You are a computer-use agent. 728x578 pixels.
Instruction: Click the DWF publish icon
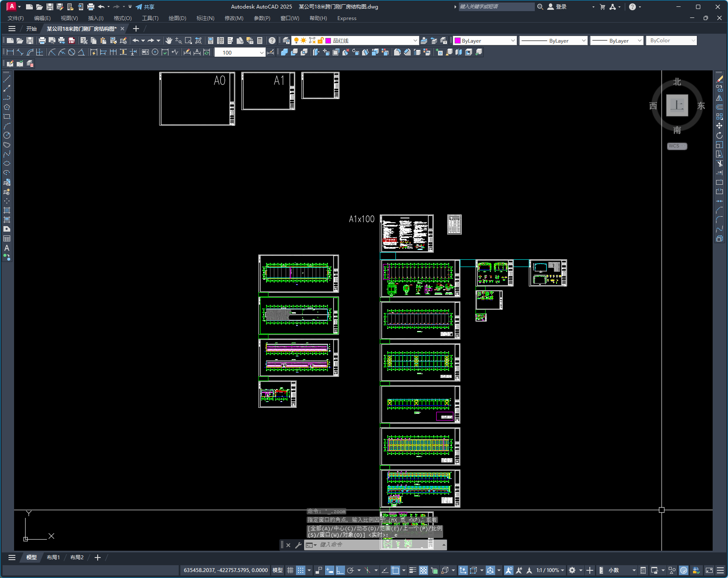coord(72,41)
